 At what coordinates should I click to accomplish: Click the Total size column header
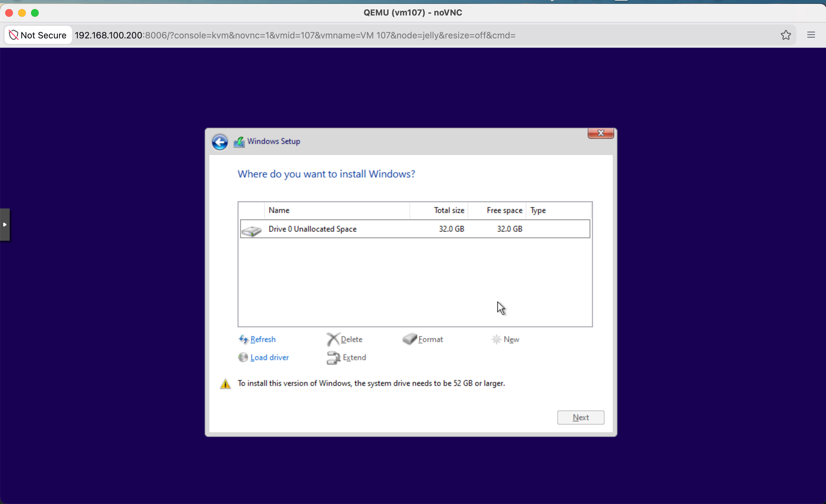click(439, 210)
